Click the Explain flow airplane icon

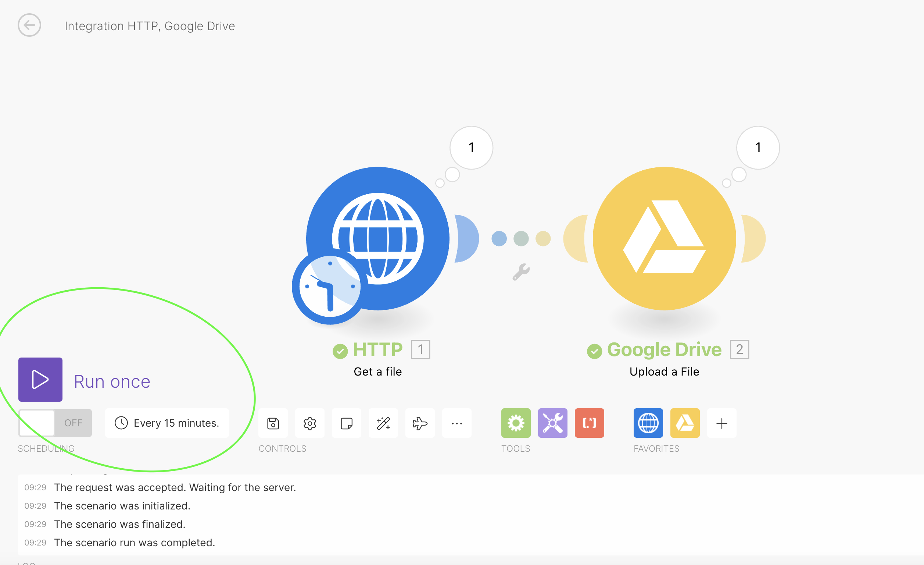point(420,423)
